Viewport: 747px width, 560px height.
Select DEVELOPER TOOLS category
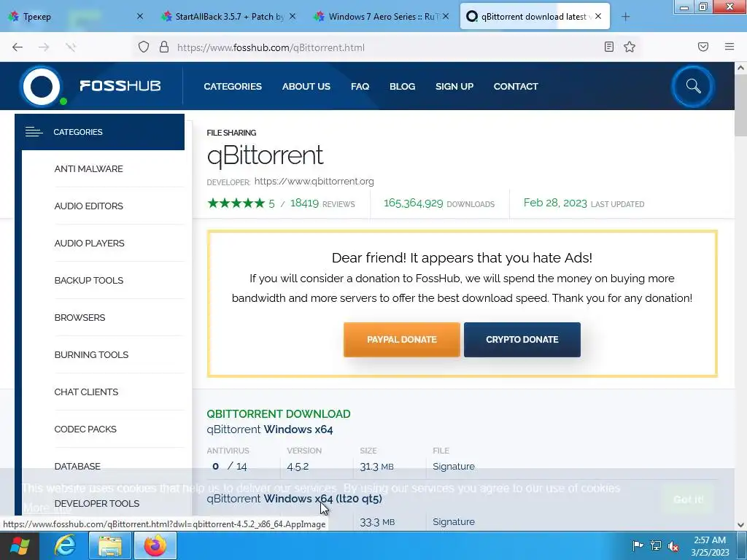(97, 503)
